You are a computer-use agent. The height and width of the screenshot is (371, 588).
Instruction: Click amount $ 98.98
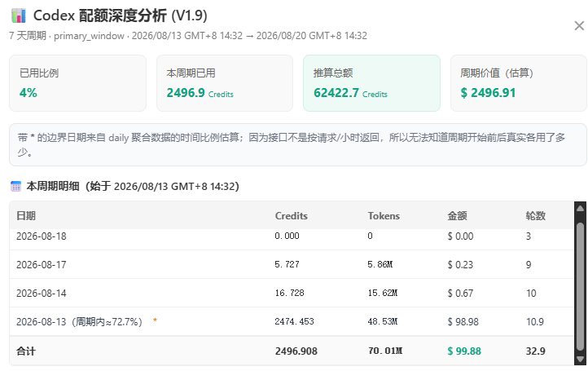click(x=463, y=322)
